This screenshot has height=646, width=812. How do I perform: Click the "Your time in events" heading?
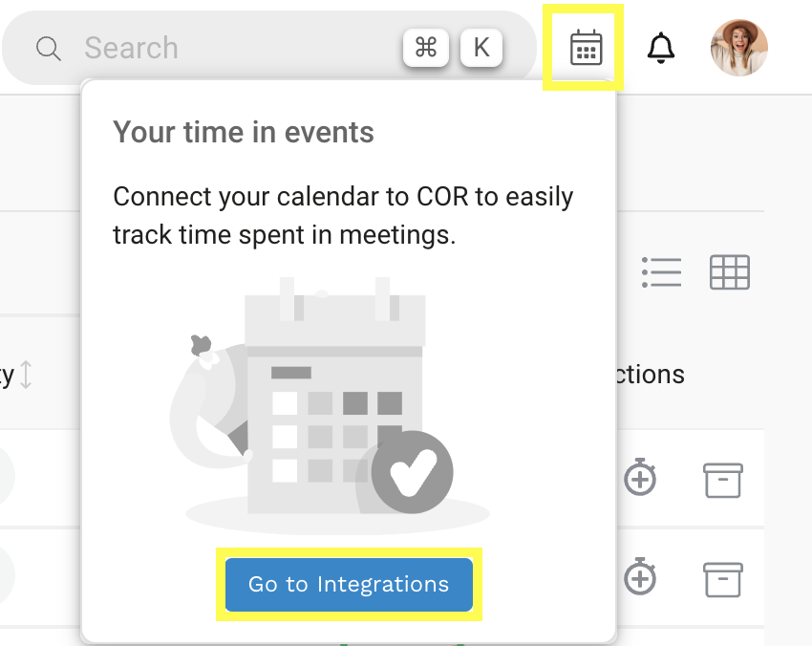[244, 132]
